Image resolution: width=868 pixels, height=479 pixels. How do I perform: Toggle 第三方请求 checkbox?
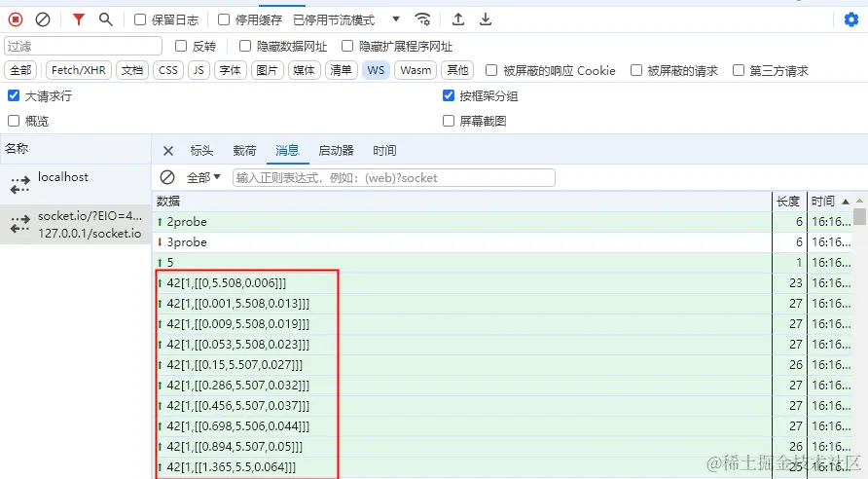[739, 70]
